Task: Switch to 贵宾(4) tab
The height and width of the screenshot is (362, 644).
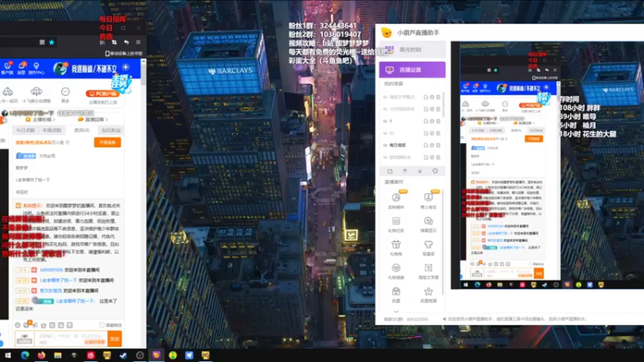Action: click(x=82, y=130)
